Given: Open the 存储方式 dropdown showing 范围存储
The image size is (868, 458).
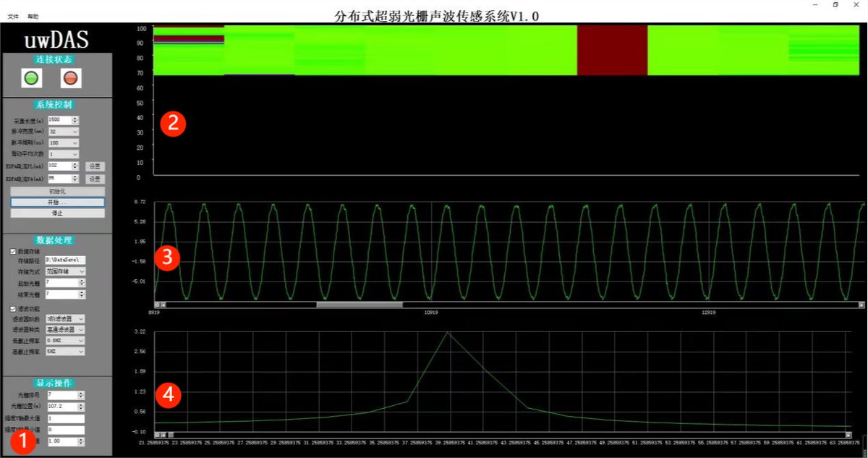Looking at the screenshot, I should (x=65, y=271).
